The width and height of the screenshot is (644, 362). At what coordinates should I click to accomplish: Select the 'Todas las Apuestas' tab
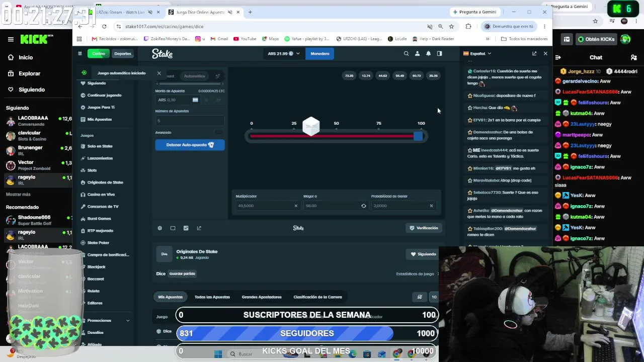click(x=212, y=297)
